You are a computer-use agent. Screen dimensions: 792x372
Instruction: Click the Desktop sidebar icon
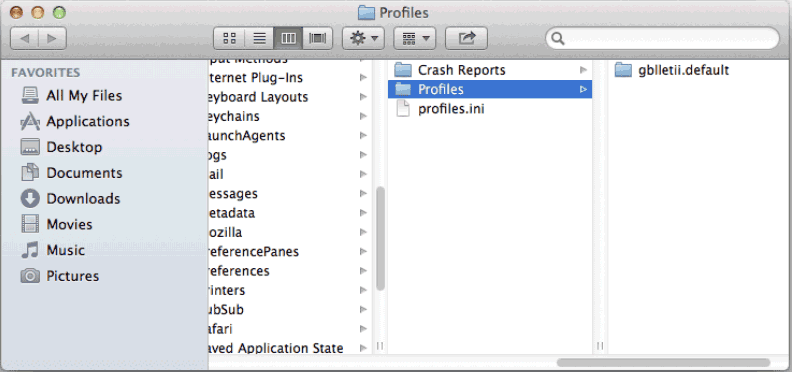point(30,147)
